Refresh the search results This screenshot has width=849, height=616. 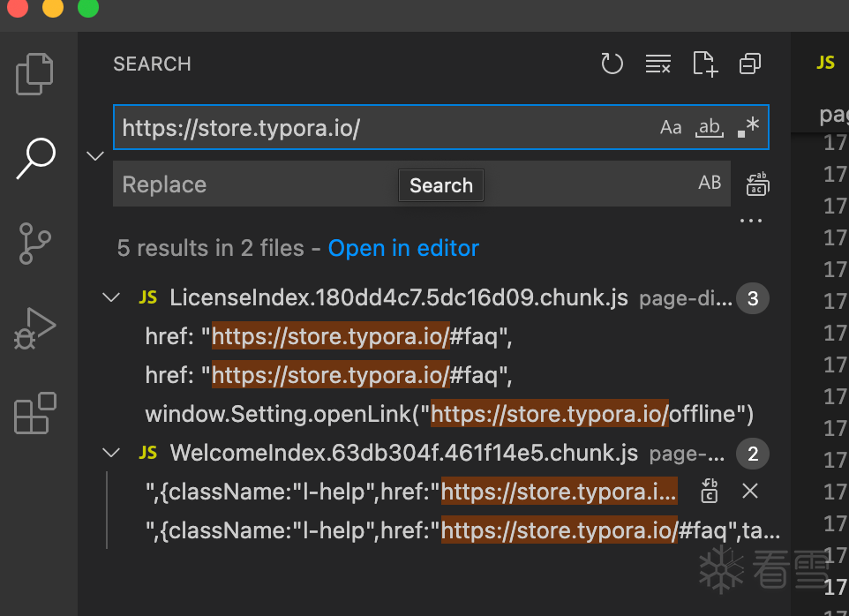coord(612,64)
